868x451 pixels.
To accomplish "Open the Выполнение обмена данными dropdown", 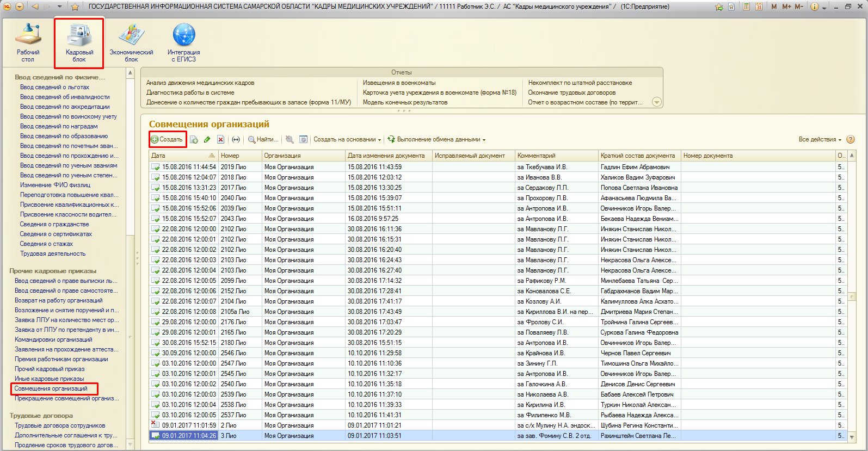I will pos(436,140).
